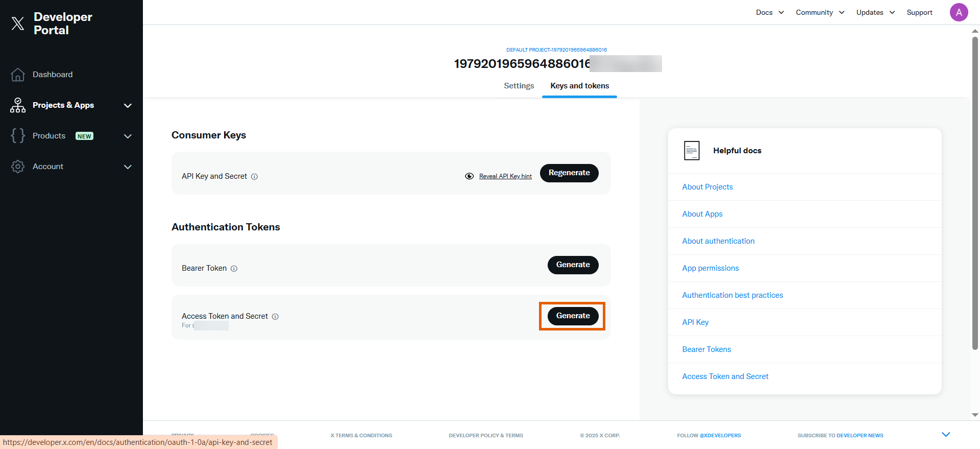Toggle the eye icon to reveal API key
This screenshot has height=449, width=980.
pyautogui.click(x=470, y=176)
